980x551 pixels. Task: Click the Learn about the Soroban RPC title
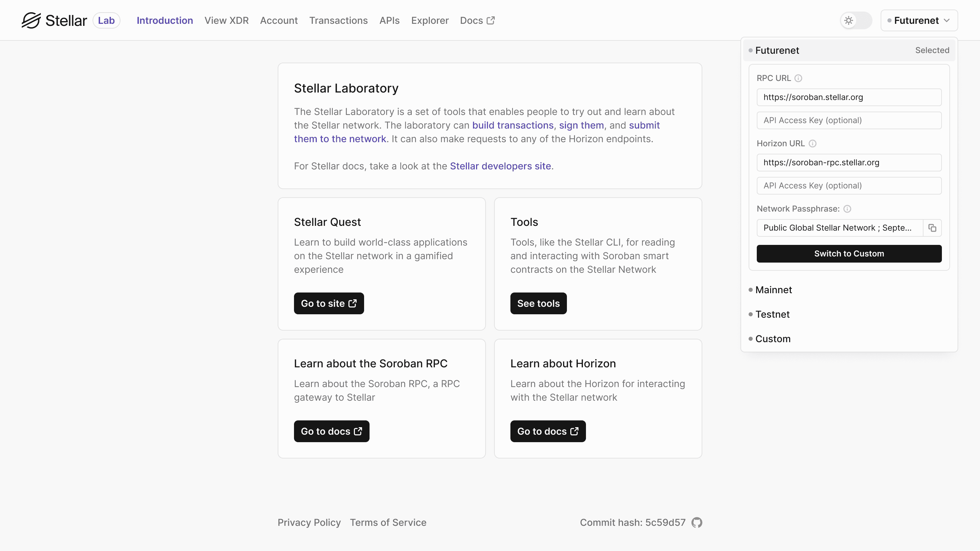(371, 364)
